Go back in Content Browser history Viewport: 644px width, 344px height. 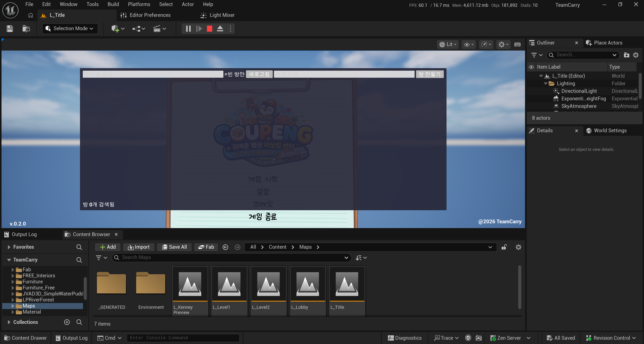(225, 247)
